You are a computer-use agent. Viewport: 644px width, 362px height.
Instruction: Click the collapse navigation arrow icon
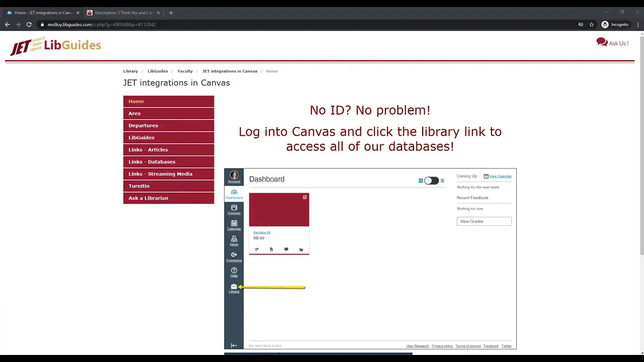coord(234,345)
